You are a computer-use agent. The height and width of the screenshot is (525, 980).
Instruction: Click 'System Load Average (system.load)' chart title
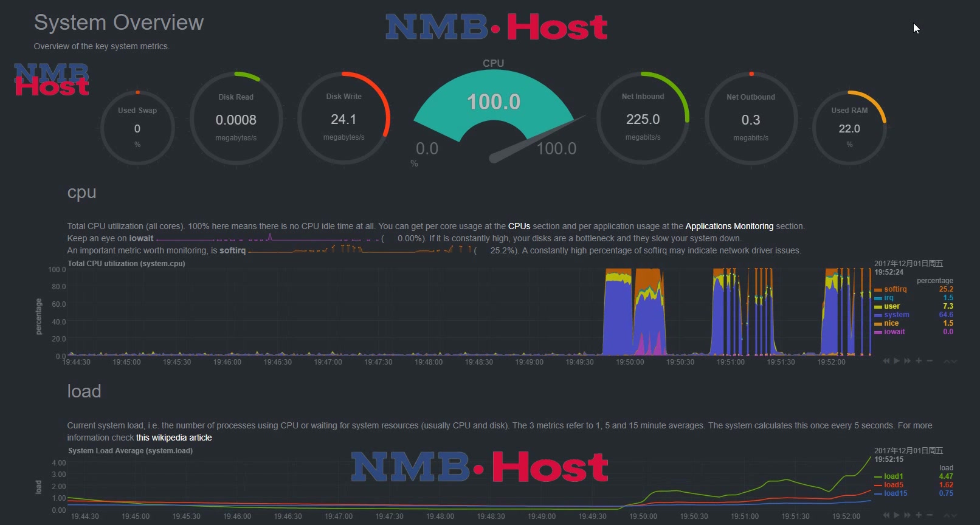[130, 451]
